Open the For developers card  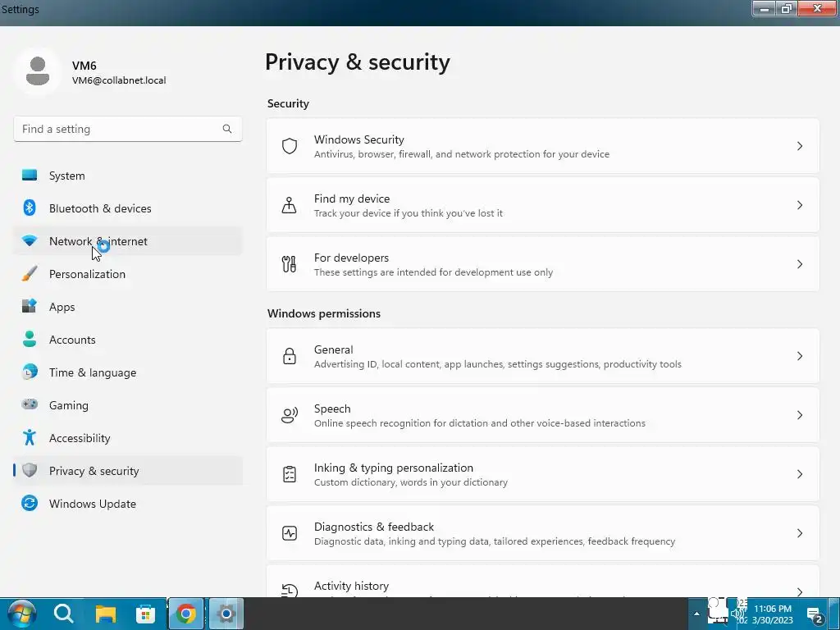(543, 264)
